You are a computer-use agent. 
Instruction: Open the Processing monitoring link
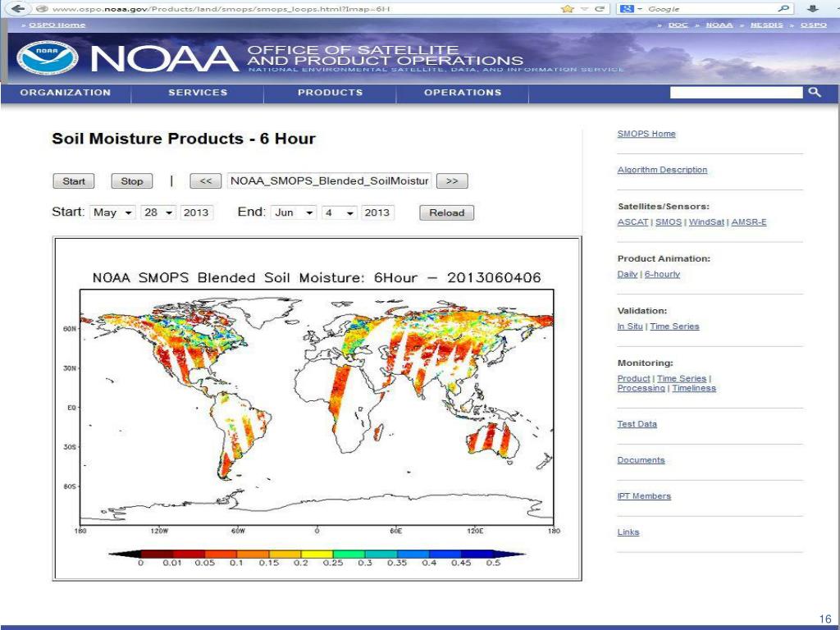click(x=641, y=388)
